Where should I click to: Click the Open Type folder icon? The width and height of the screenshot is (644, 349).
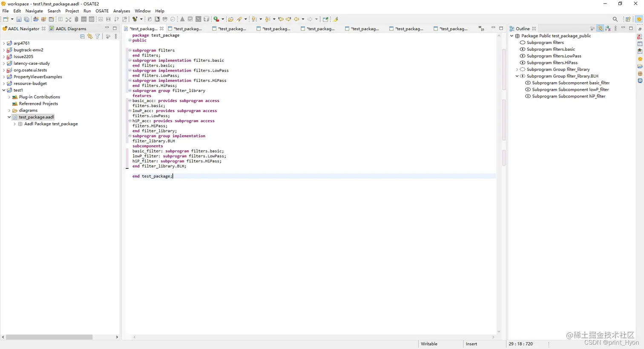tap(230, 19)
